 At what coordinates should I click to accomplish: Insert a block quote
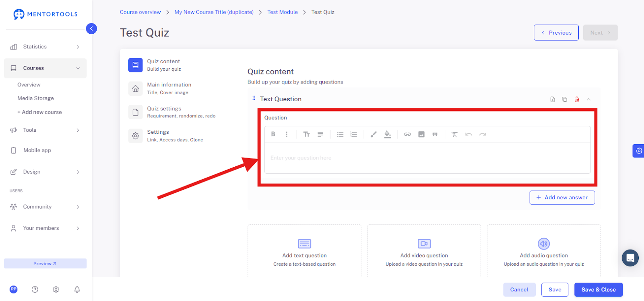(x=435, y=134)
